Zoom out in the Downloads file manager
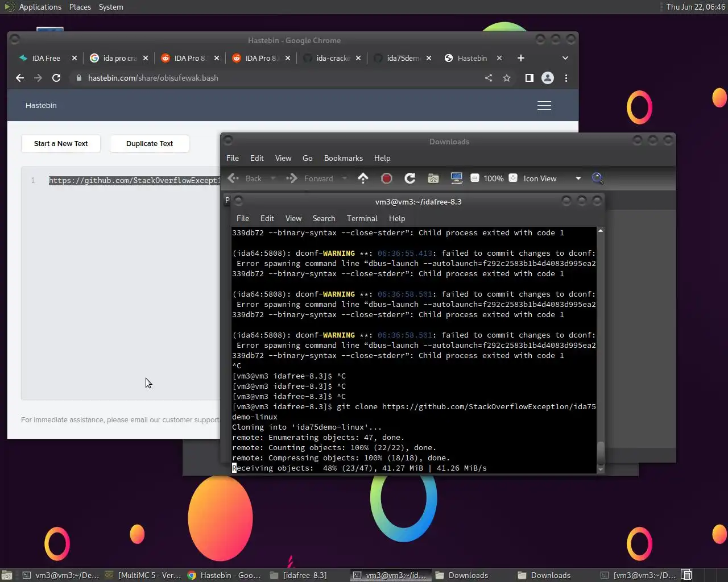 pos(475,178)
